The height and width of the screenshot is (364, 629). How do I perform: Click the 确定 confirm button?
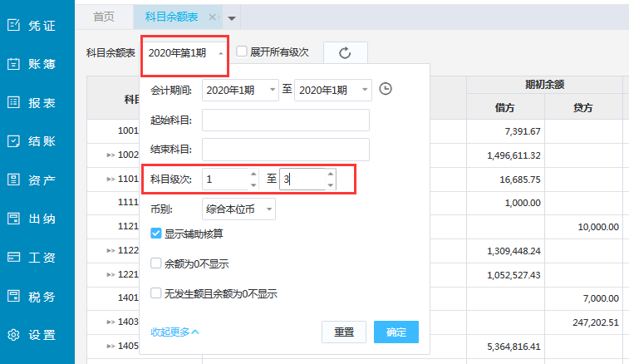(x=396, y=332)
